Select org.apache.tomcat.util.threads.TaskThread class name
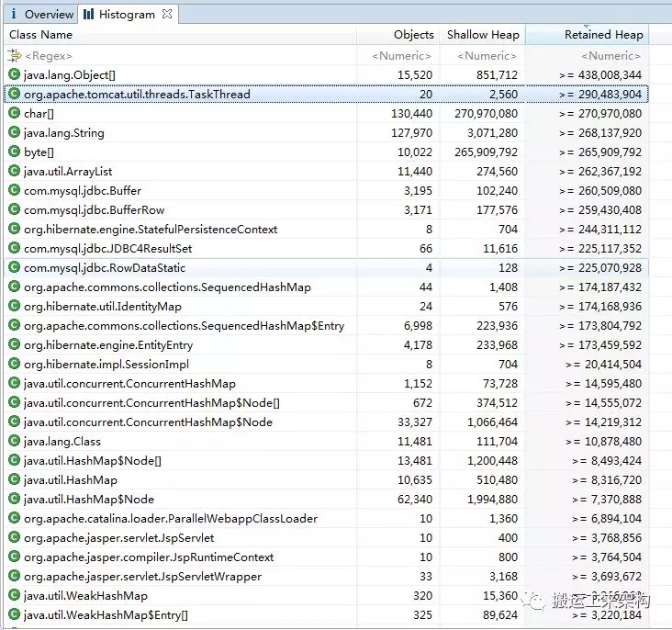 pos(137,95)
